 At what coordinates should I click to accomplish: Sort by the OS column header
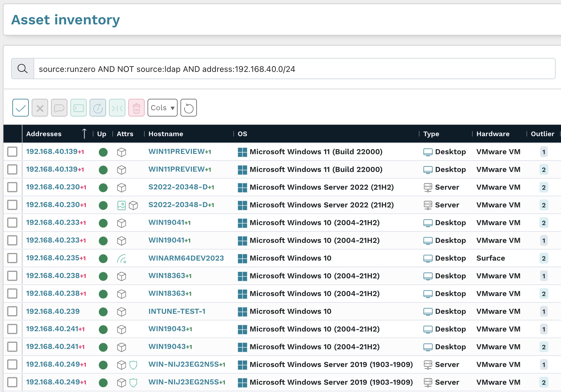click(x=243, y=134)
